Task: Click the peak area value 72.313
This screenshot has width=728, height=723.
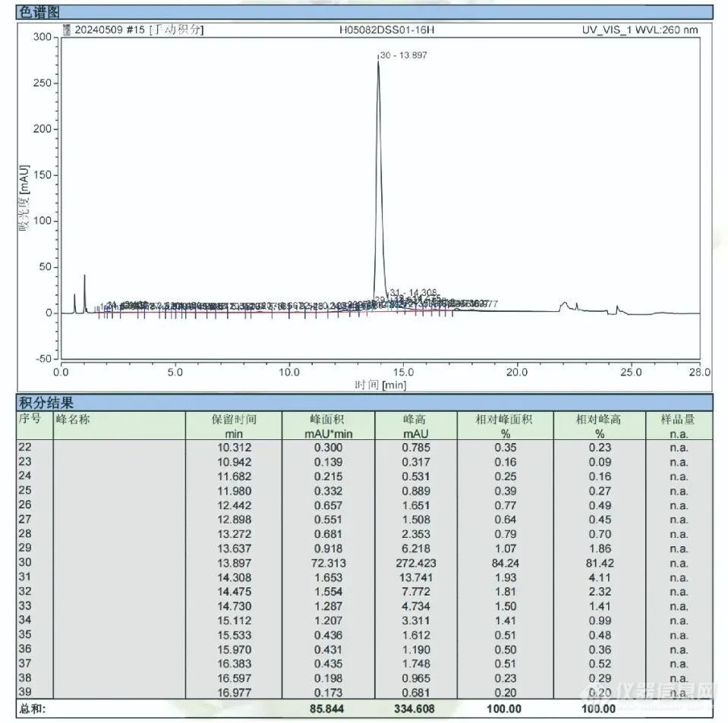Action: point(328,563)
